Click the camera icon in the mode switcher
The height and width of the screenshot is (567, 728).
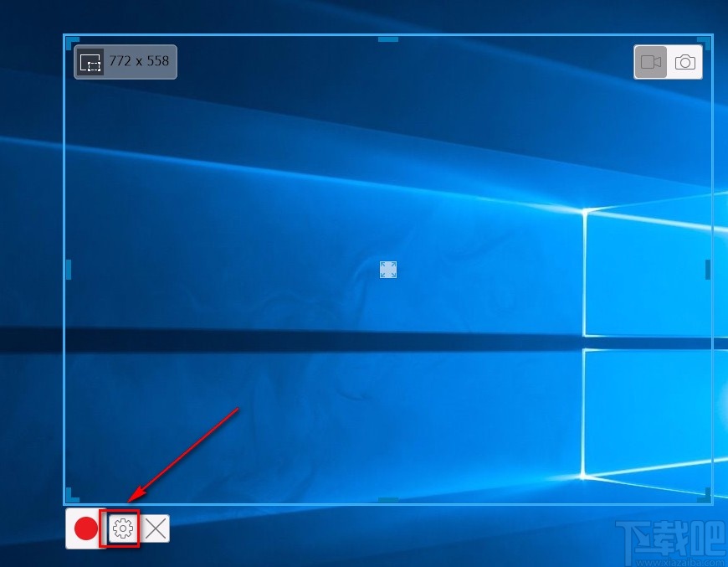pos(684,61)
